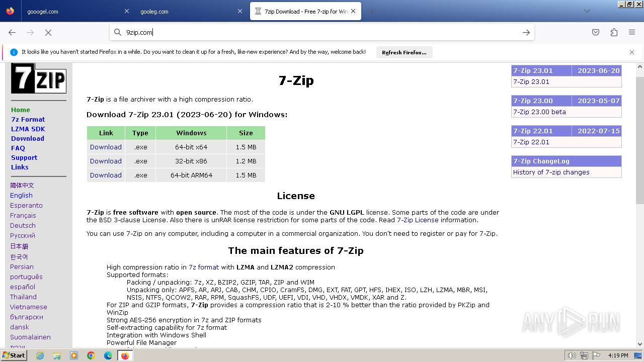
Task: Switch language to Русский
Action: [23, 235]
